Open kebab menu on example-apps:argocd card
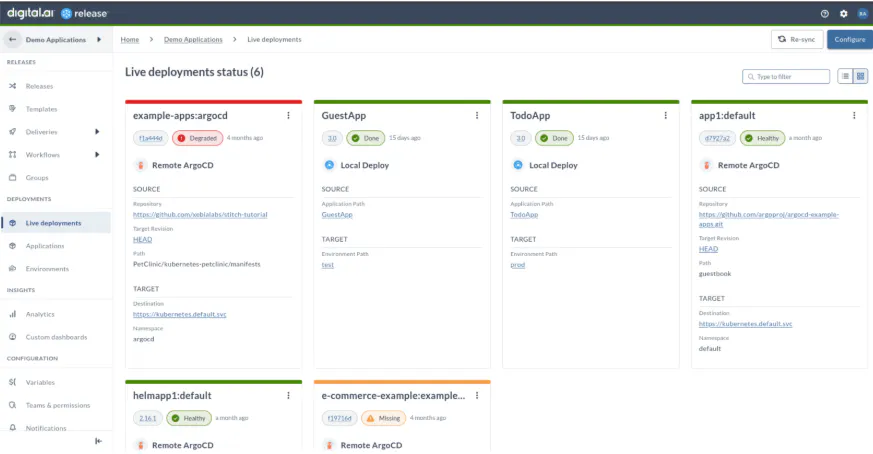The height and width of the screenshot is (454, 873). tap(289, 116)
